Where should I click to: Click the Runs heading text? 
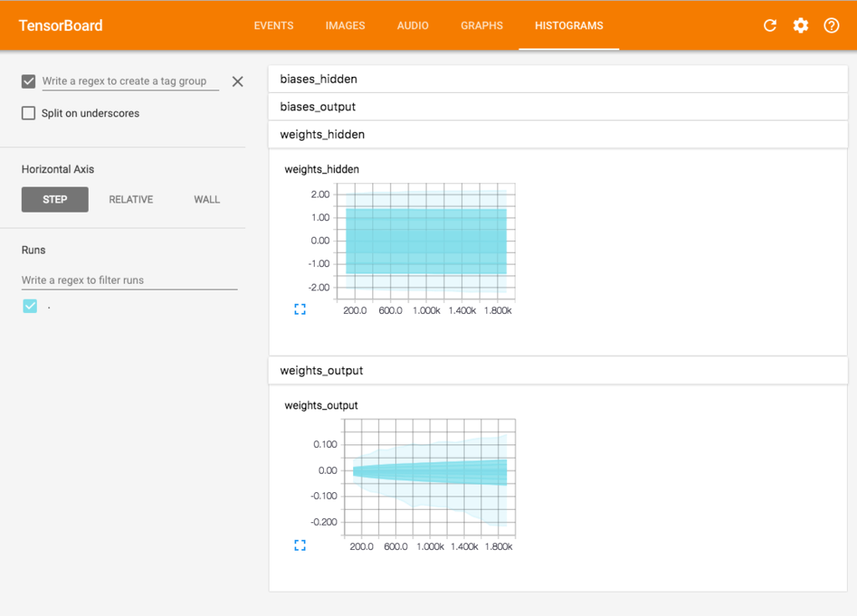tap(33, 249)
